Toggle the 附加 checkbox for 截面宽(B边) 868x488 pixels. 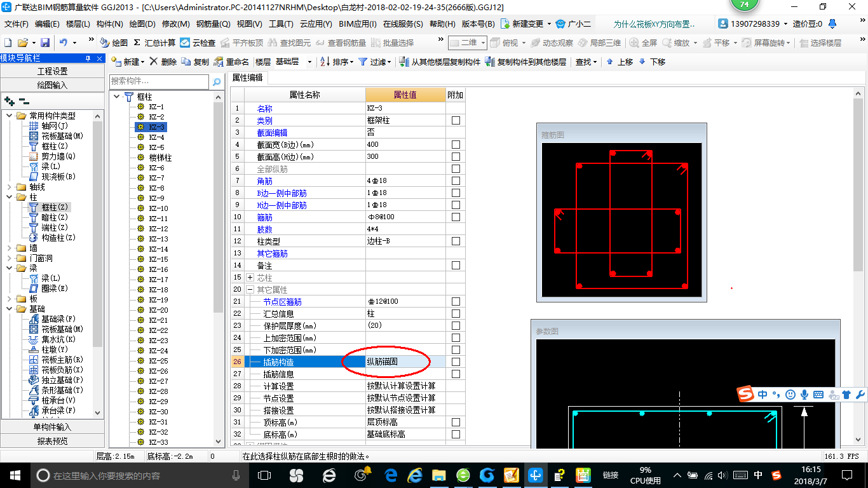456,145
